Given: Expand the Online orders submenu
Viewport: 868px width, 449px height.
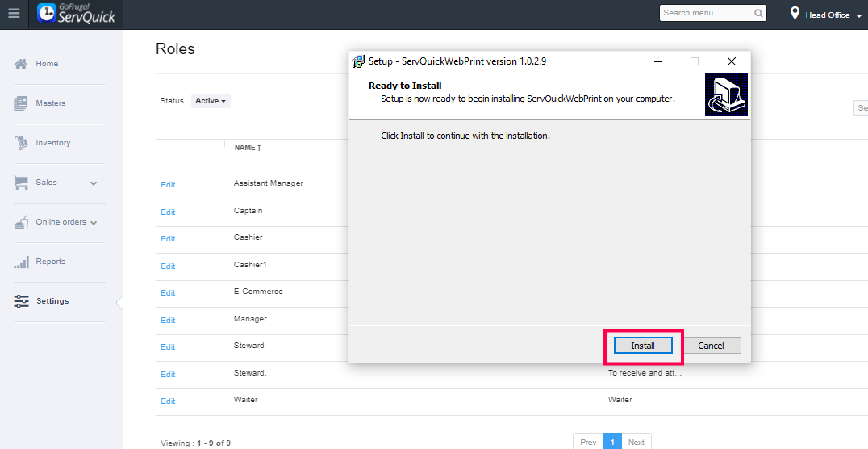Looking at the screenshot, I should click(x=94, y=223).
